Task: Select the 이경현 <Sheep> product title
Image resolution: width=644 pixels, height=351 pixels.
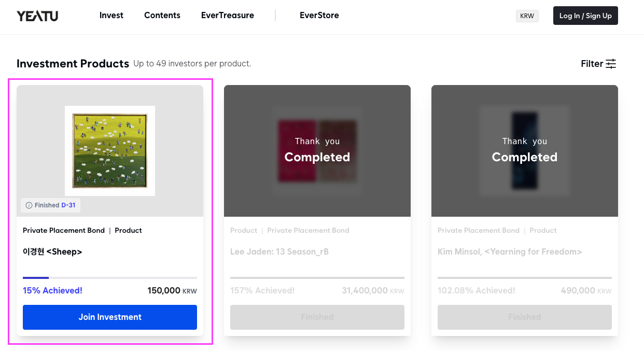Action: click(52, 252)
